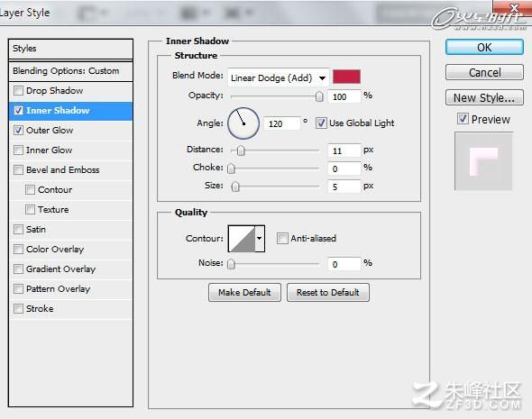Click the style preview thumbnail
This screenshot has height=419, width=532.
pos(483,161)
